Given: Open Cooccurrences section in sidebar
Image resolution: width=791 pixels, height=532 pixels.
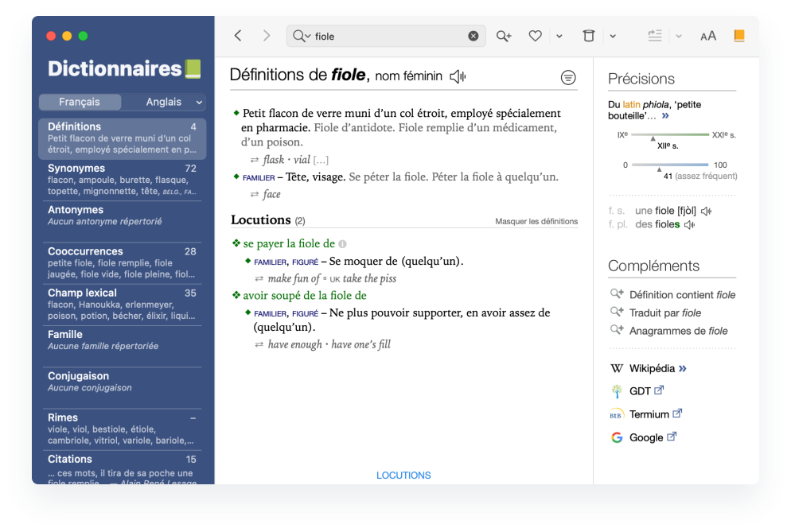Looking at the screenshot, I should (x=85, y=251).
